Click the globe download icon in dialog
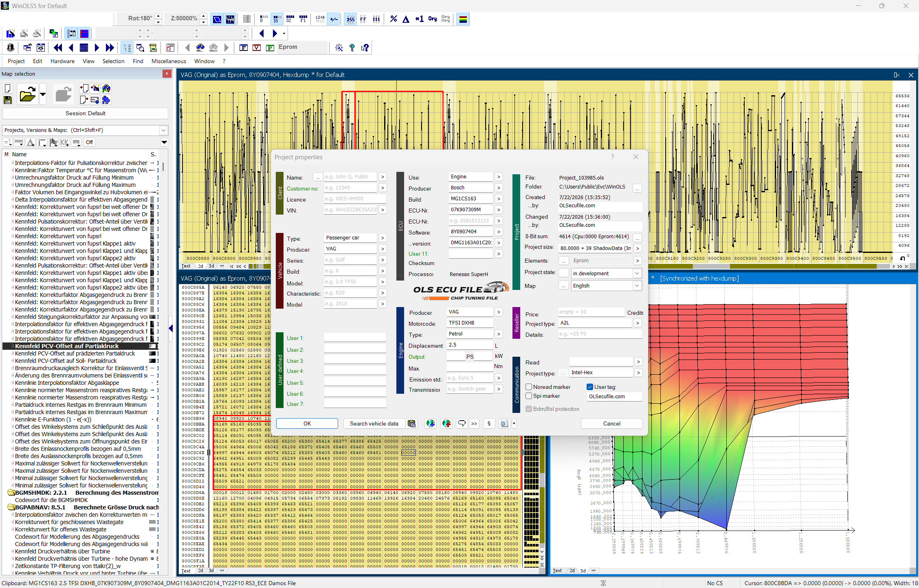Image resolution: width=919 pixels, height=588 pixels. [x=431, y=423]
